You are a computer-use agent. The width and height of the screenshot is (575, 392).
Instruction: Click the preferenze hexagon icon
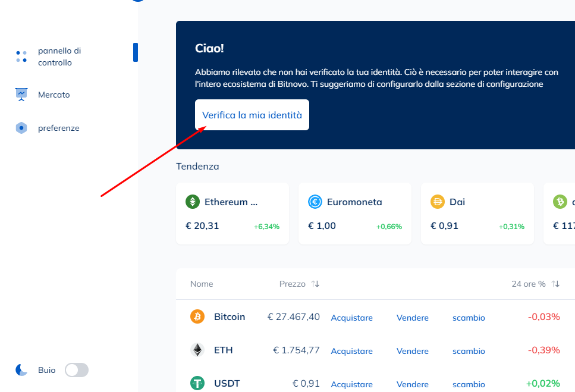pyautogui.click(x=21, y=128)
